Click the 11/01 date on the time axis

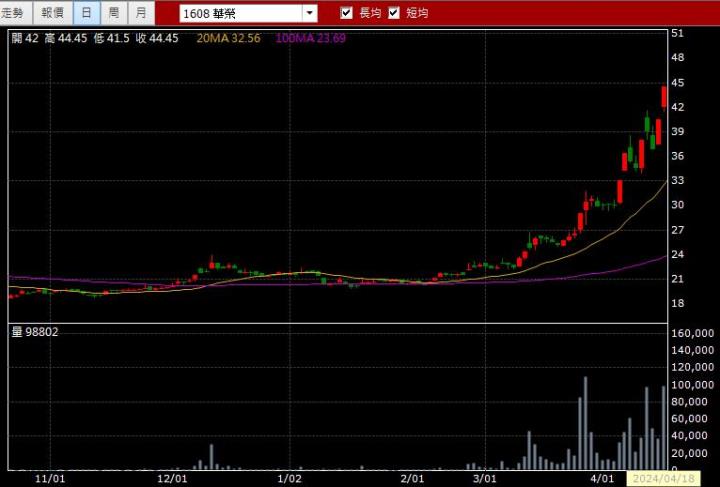pos(50,479)
